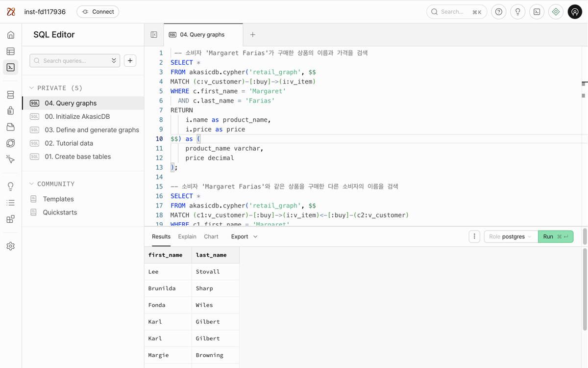
Task: Switch to the Explain tab
Action: pyautogui.click(x=187, y=237)
